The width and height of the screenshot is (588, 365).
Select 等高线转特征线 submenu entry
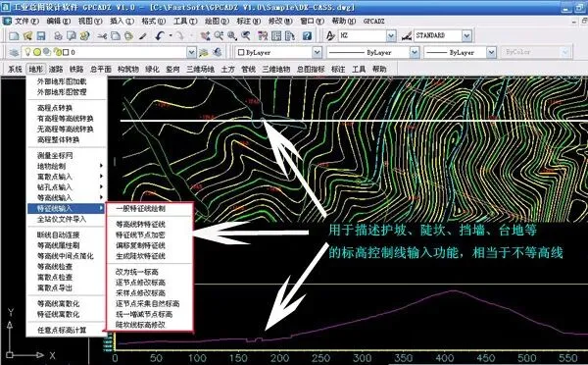point(140,225)
